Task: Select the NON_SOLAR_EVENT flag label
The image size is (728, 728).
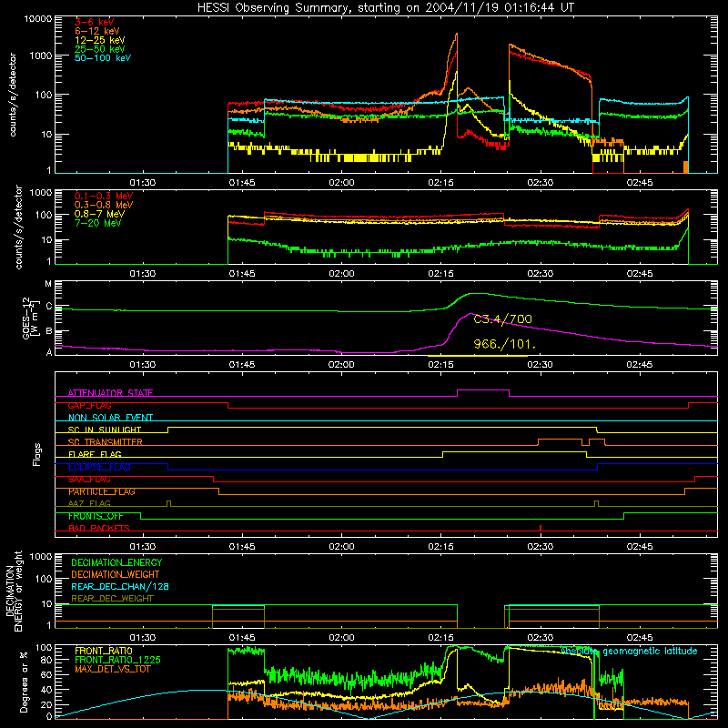Action: [110, 418]
